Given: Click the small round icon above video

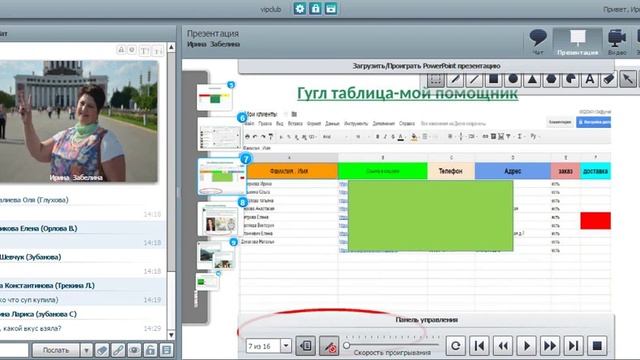Looking at the screenshot, I should tap(132, 50).
